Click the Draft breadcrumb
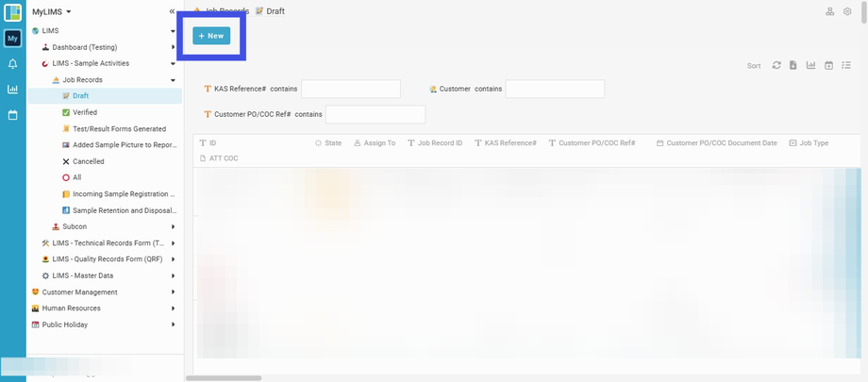This screenshot has height=382, width=868. point(270,11)
